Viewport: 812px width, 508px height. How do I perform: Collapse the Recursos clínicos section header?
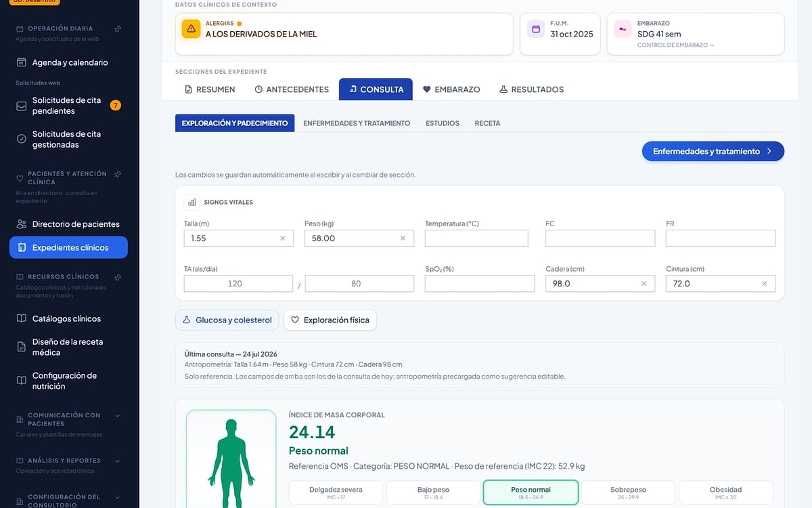pyautogui.click(x=63, y=277)
